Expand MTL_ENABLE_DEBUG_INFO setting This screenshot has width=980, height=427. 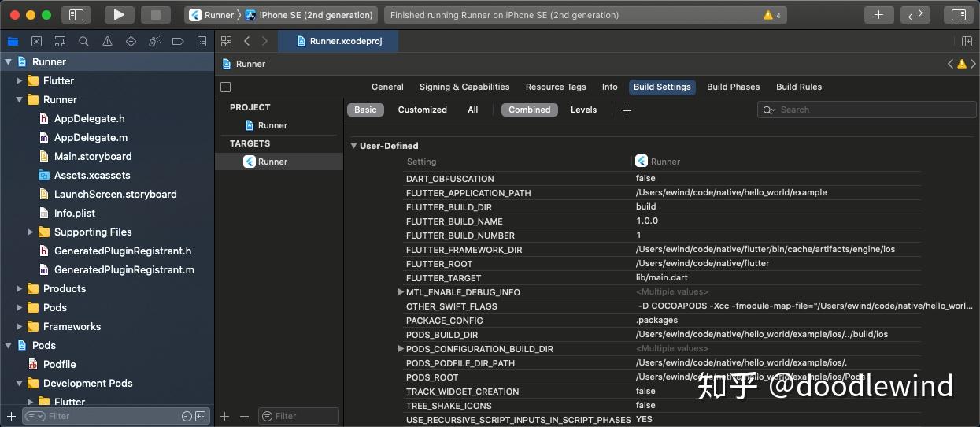click(x=401, y=292)
